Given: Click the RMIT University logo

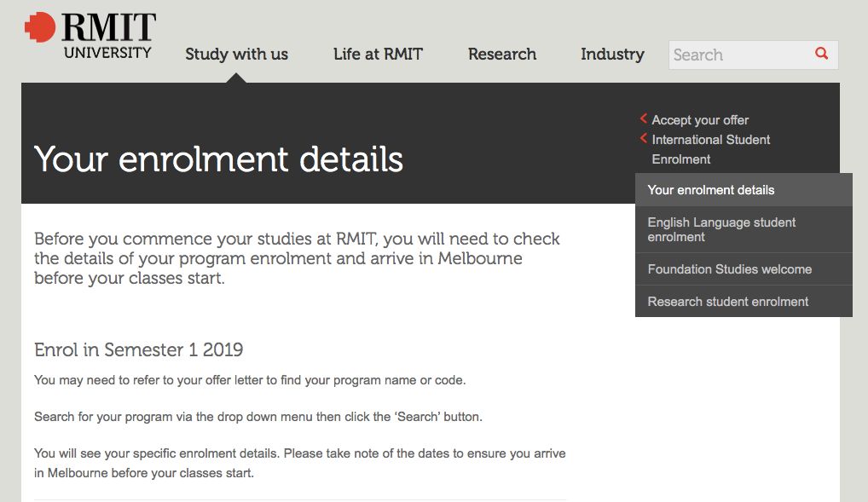Looking at the screenshot, I should point(90,36).
